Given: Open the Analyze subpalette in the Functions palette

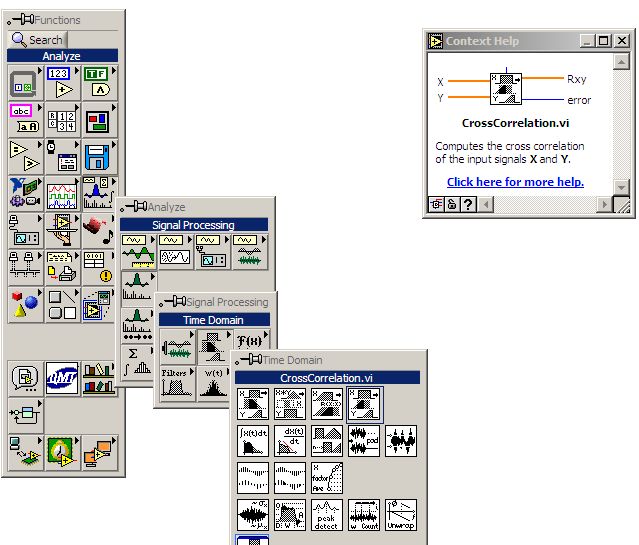Looking at the screenshot, I should (99, 194).
